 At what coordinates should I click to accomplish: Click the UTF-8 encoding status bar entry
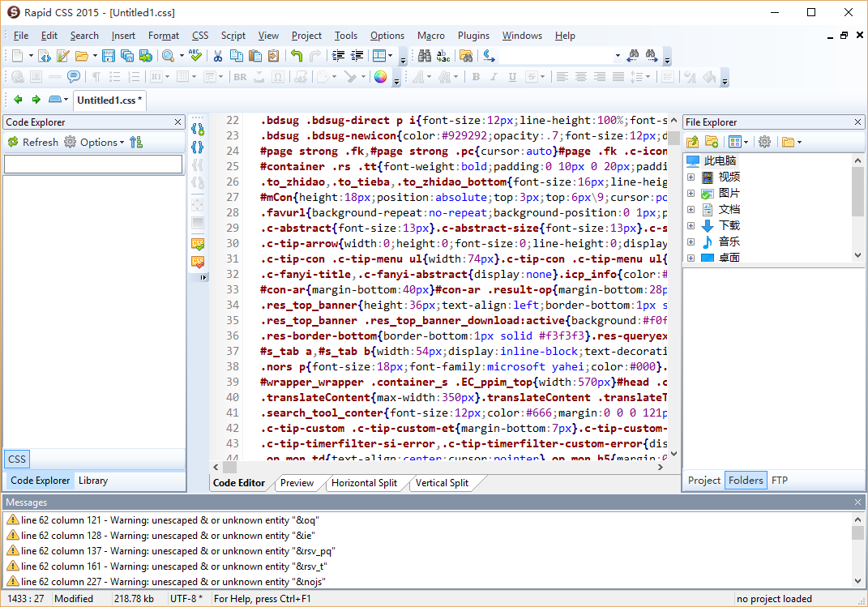(x=186, y=599)
